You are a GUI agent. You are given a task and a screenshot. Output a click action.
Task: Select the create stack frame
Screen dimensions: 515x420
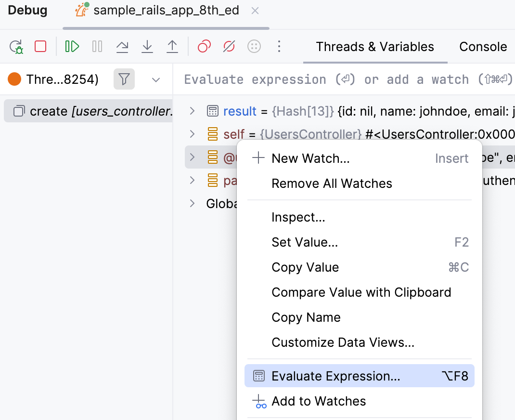[91, 111]
